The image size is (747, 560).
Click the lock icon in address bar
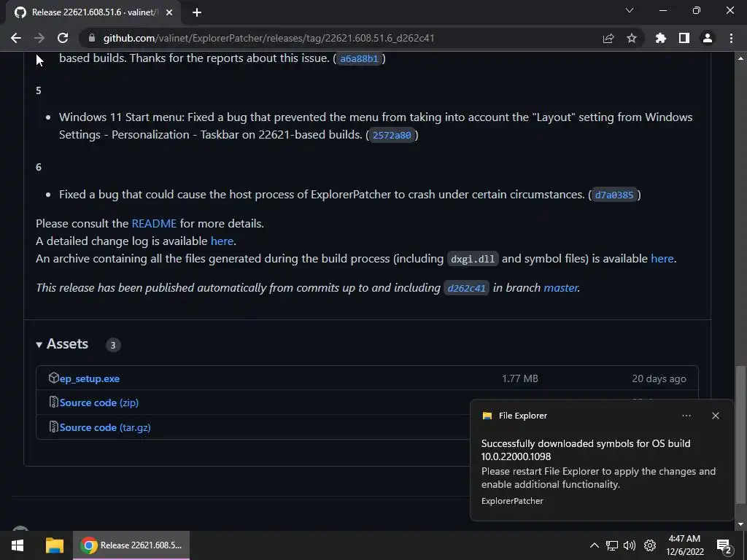click(x=92, y=38)
